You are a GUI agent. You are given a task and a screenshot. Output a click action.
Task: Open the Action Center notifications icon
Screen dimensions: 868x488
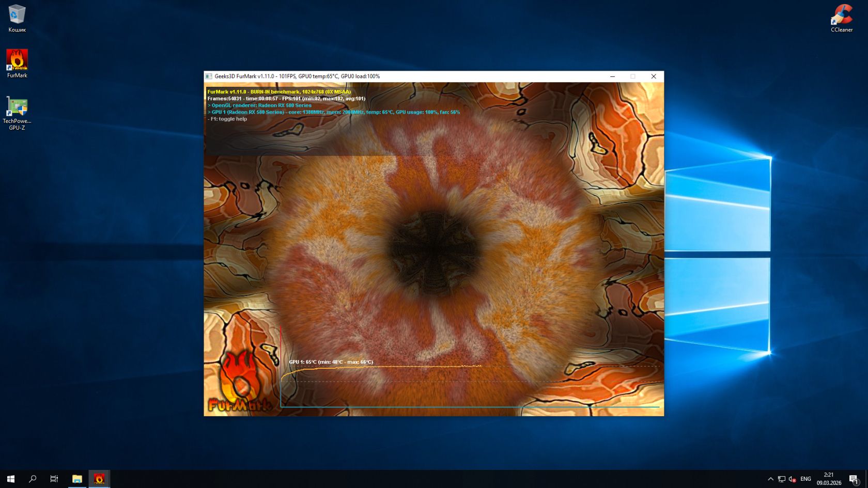pyautogui.click(x=854, y=479)
